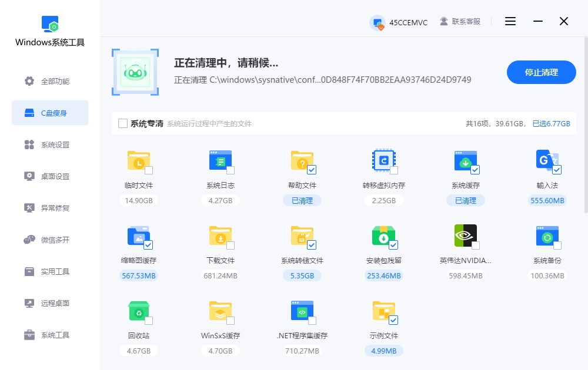Click the 英伟达NVIDIA cache icon
Image resolution: width=588 pixels, height=370 pixels.
[x=466, y=237]
